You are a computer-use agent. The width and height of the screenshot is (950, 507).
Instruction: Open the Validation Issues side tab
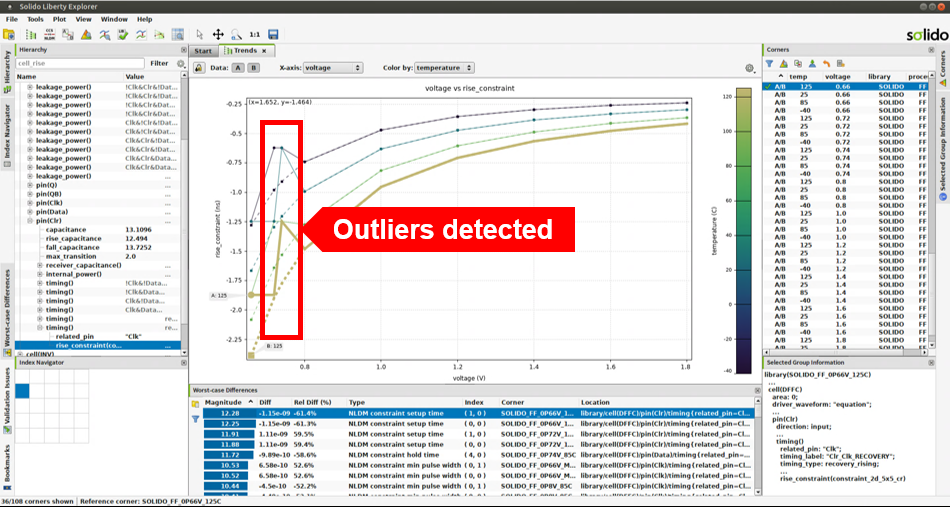[x=7, y=399]
